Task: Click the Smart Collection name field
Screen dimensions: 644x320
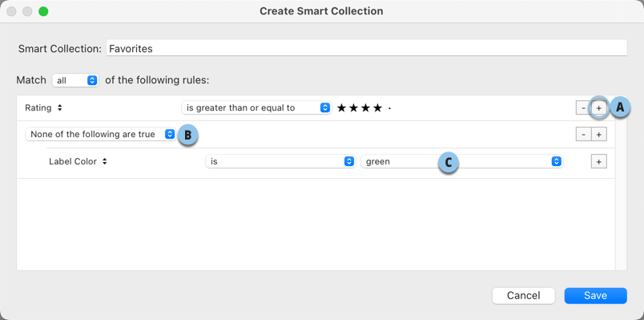Action: coord(366,48)
